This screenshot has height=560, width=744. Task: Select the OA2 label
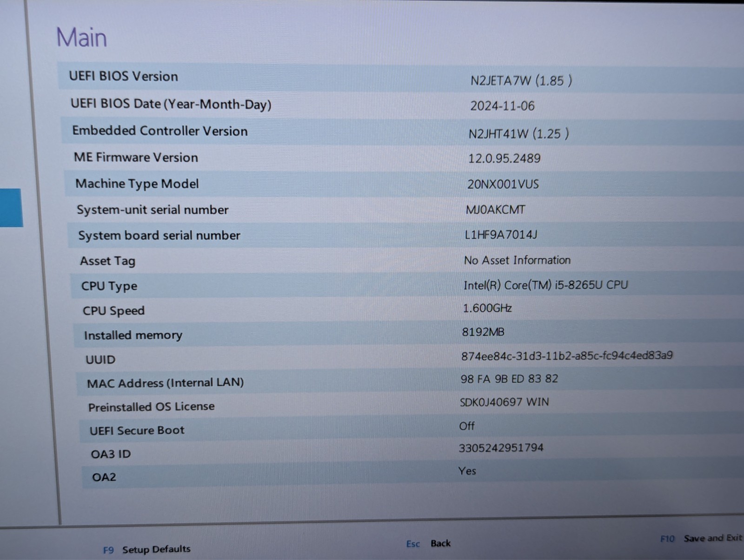104,477
